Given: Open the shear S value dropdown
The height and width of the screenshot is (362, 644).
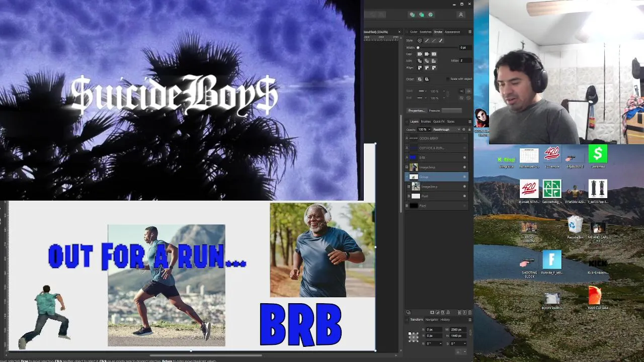Looking at the screenshot, I should [464, 343].
